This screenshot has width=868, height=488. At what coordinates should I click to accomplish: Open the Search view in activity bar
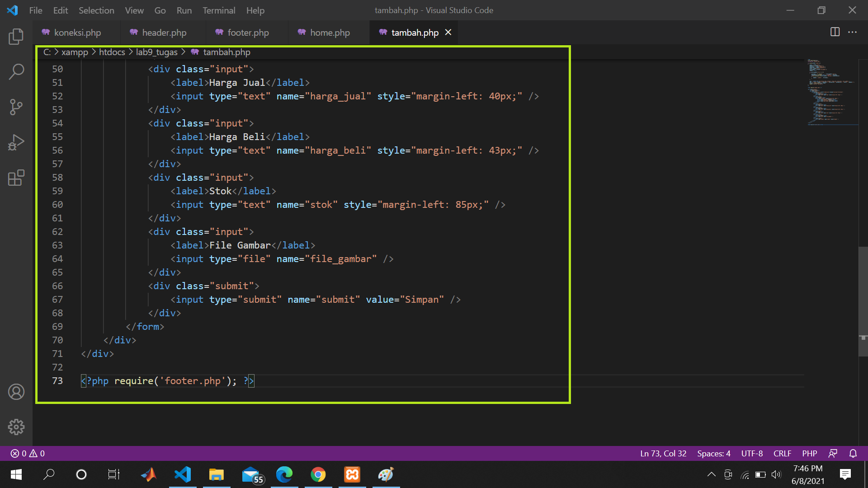click(16, 71)
